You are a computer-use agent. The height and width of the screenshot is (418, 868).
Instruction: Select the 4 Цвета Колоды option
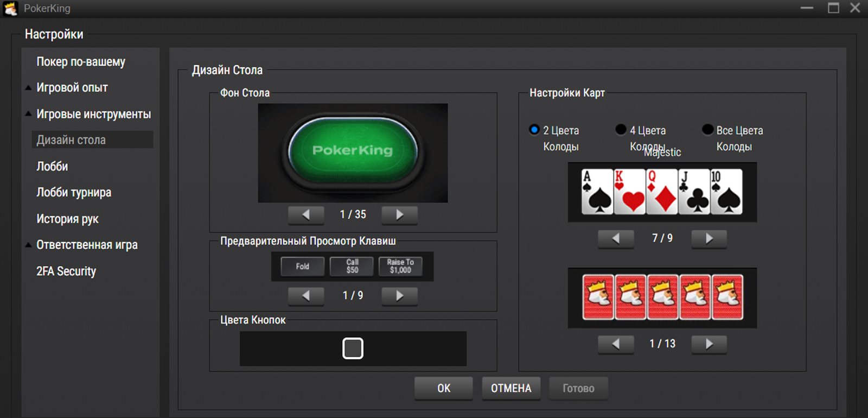(621, 130)
